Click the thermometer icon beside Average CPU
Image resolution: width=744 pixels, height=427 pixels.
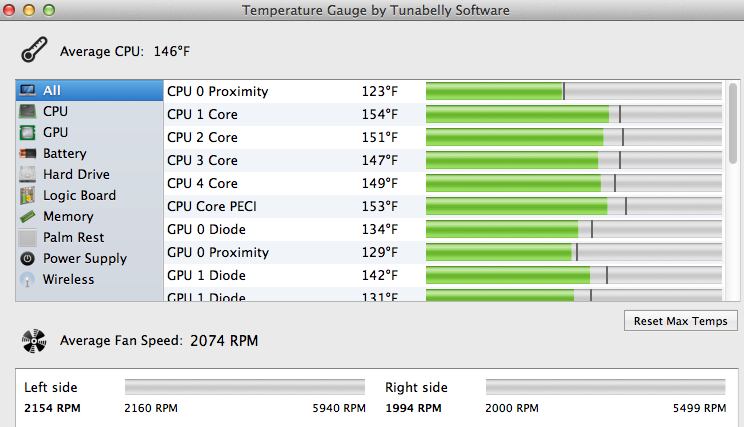coord(34,49)
